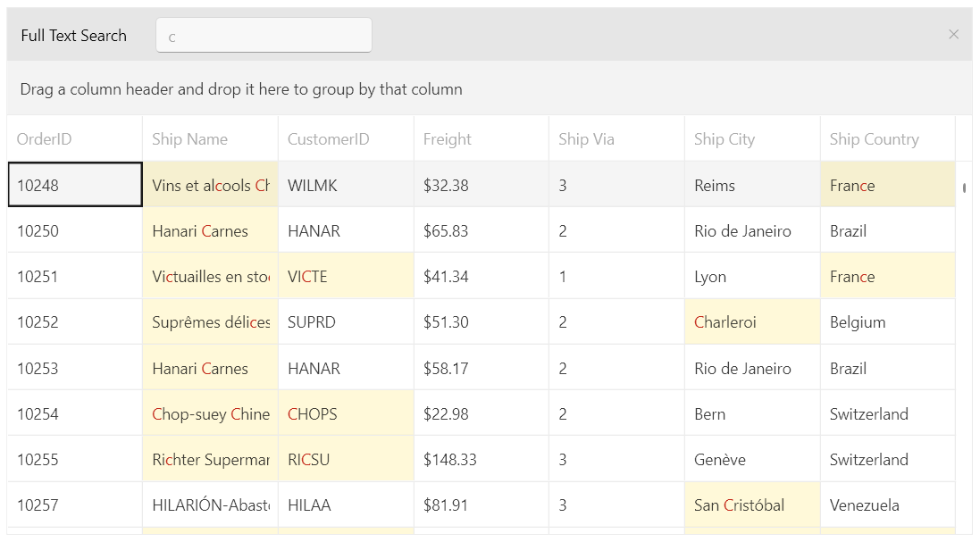Sort by the Freight column header
This screenshot has width=980, height=542.
(447, 138)
